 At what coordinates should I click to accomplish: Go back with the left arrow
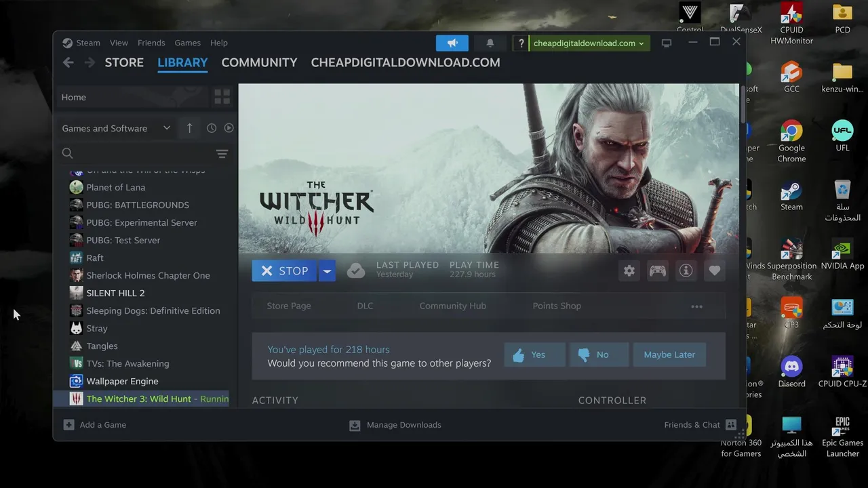[x=68, y=62]
